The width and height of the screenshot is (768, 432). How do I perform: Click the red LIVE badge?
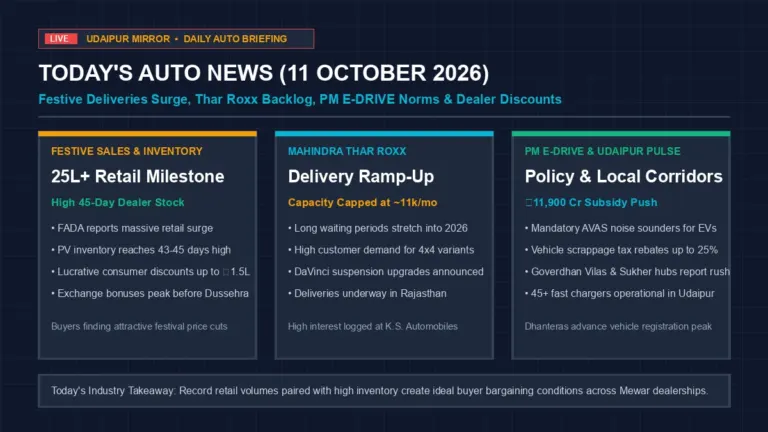pos(61,39)
